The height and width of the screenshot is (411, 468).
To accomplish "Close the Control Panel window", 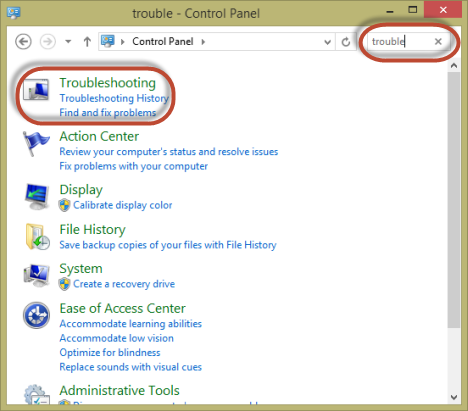I will [x=443, y=10].
